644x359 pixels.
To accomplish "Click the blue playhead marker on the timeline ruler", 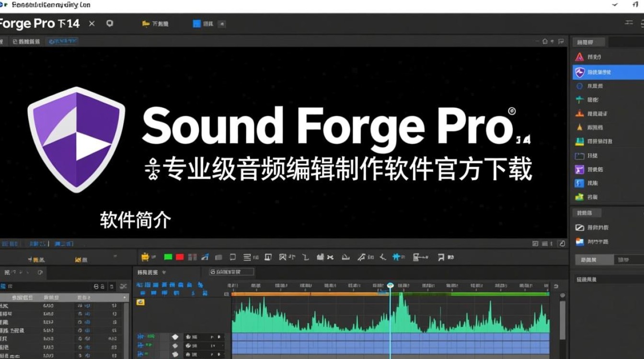I will pyautogui.click(x=390, y=284).
